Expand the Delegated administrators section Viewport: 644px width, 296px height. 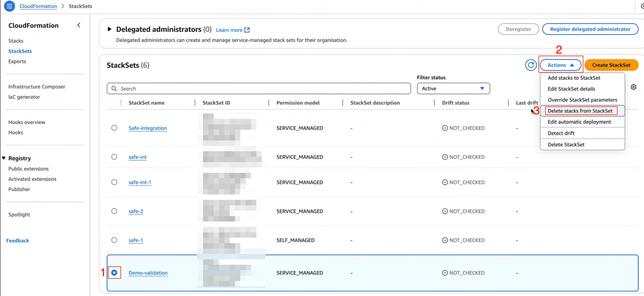[x=109, y=29]
